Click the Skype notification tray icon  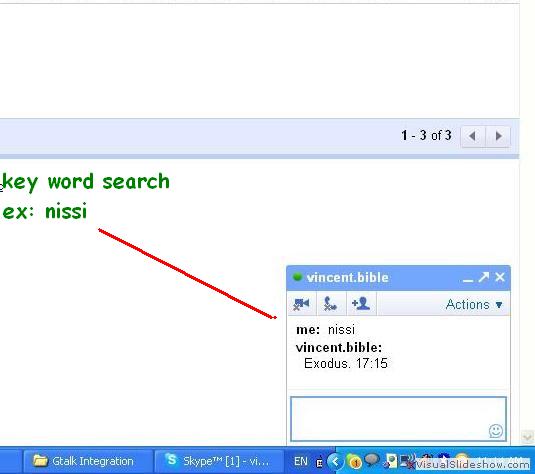[354, 462]
